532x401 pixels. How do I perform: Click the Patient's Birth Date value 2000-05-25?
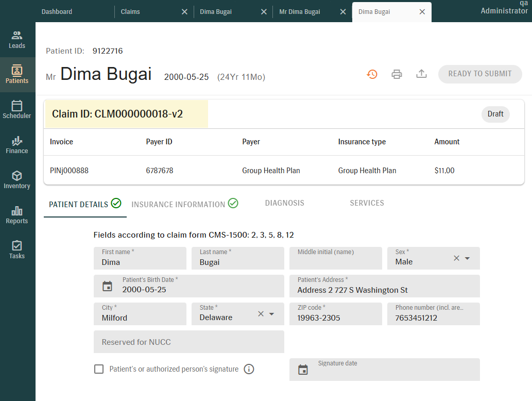point(144,290)
